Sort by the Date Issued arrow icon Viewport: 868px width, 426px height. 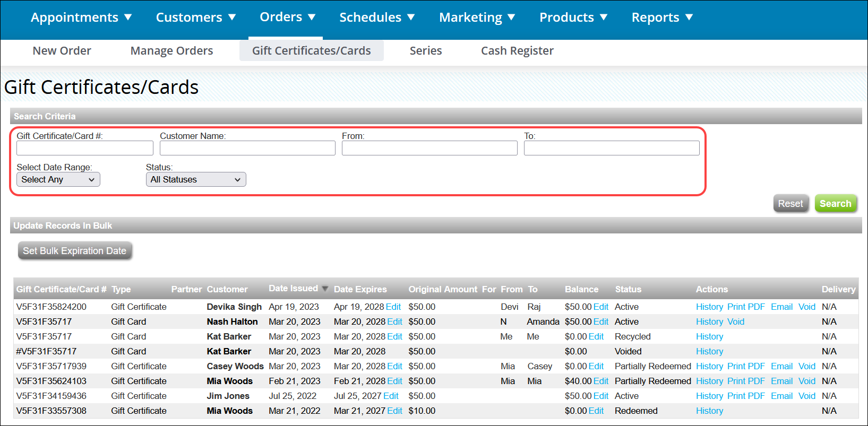(x=325, y=289)
